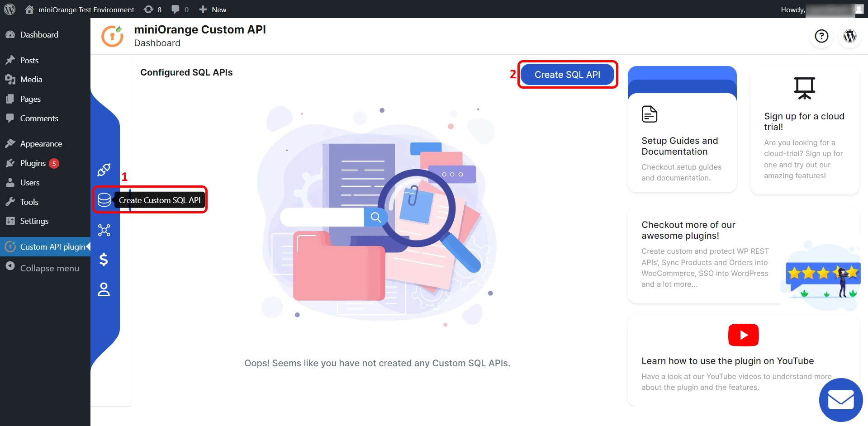Click the Howdy user account menu
868x426 pixels.
[x=822, y=9]
